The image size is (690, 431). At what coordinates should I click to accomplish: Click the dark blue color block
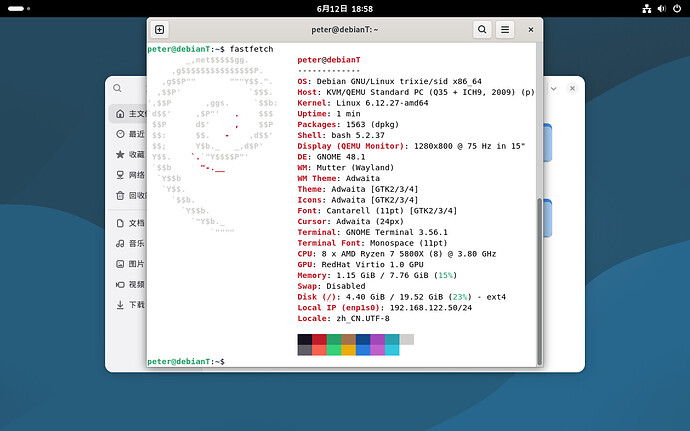point(363,339)
